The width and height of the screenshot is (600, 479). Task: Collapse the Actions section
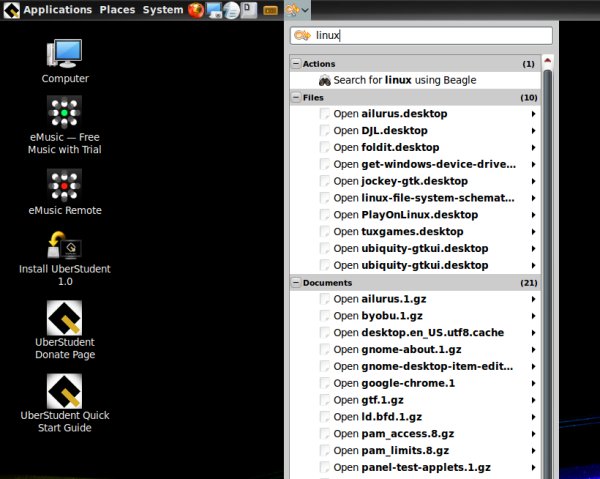coord(296,64)
